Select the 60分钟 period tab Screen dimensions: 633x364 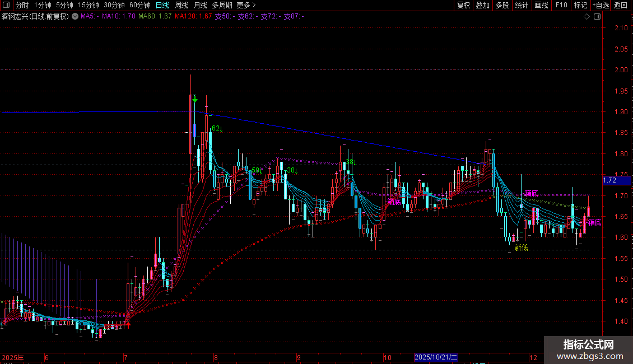point(140,5)
